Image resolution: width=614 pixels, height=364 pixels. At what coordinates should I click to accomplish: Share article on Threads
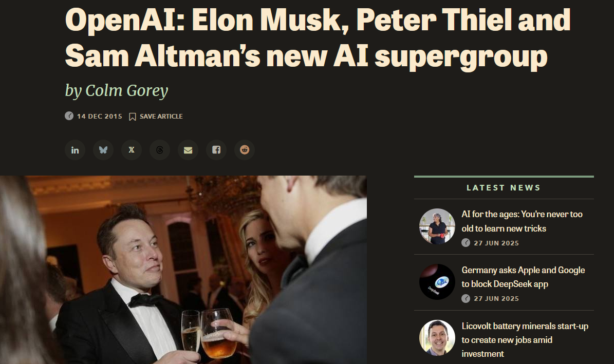[x=160, y=150]
